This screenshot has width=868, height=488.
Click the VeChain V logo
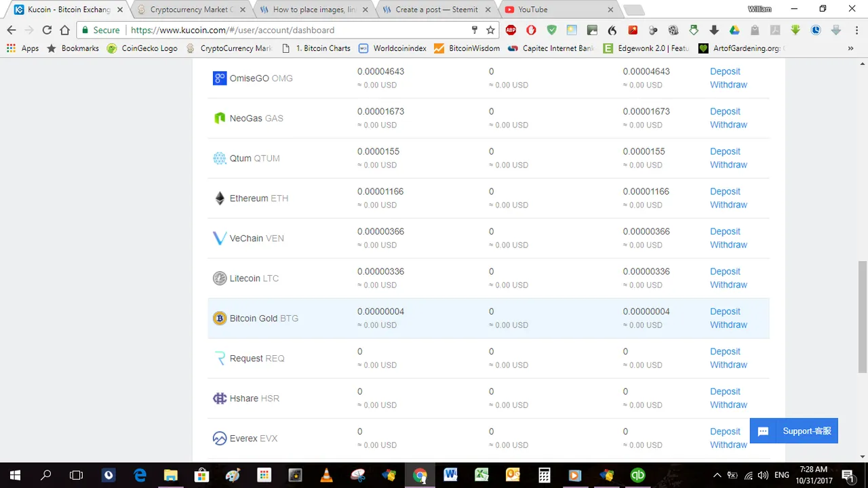pyautogui.click(x=220, y=238)
